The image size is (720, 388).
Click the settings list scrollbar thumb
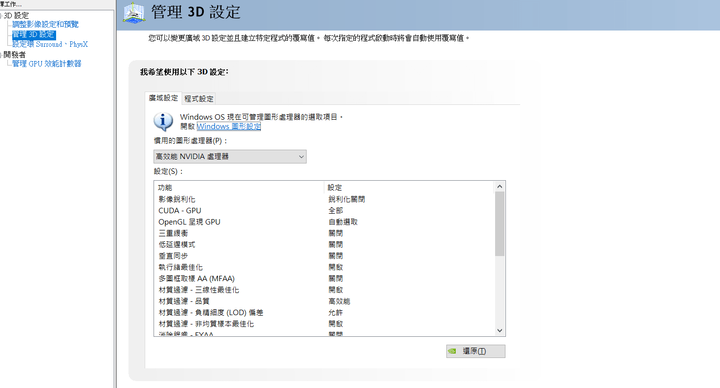pos(500,224)
